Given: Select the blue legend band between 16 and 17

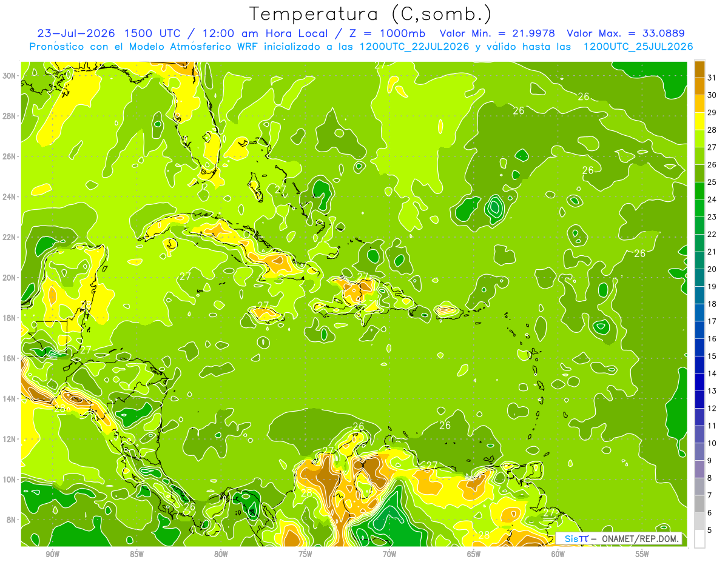Looking at the screenshot, I should click(x=699, y=330).
